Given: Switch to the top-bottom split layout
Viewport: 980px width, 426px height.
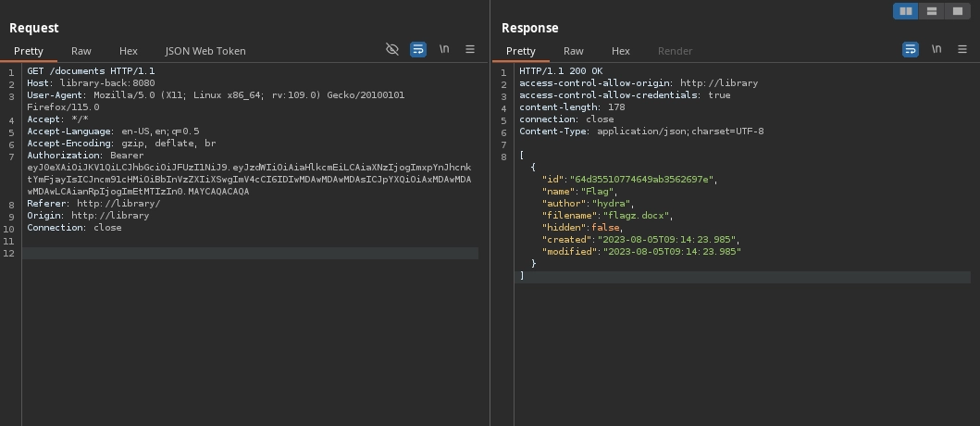Looking at the screenshot, I should (932, 11).
